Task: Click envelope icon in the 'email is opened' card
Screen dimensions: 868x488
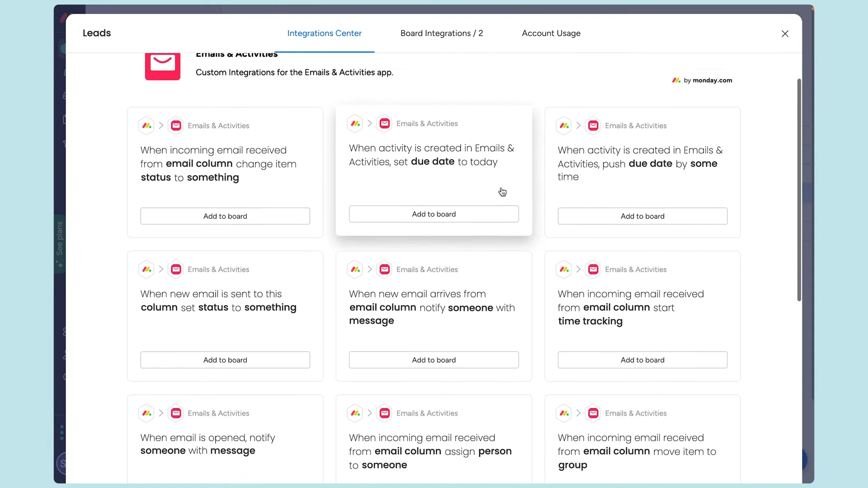Action: coord(176,413)
